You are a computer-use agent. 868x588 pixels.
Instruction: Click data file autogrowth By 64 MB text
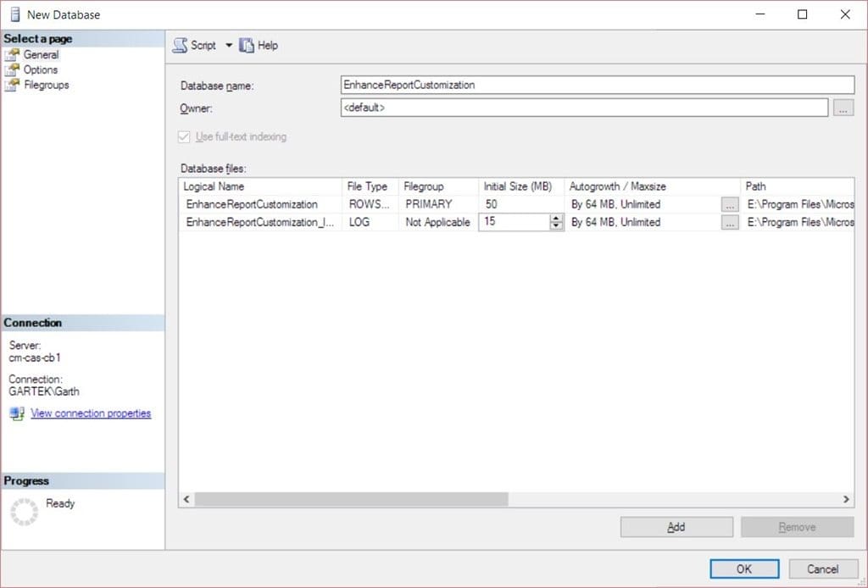point(615,204)
